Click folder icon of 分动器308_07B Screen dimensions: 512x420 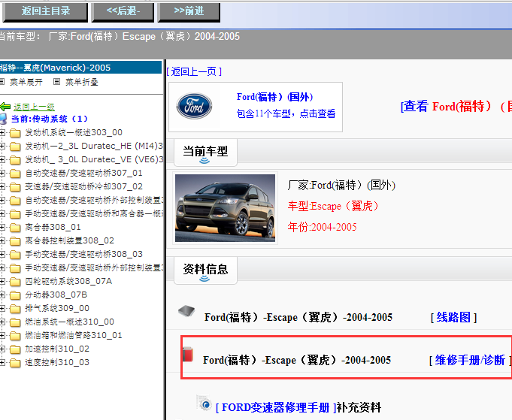[15, 295]
